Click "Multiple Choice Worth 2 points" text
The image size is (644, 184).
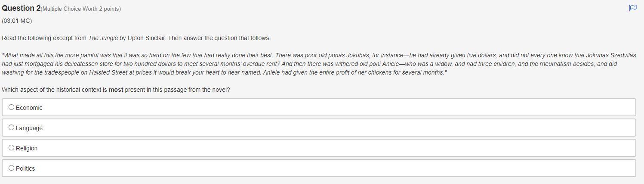tap(81, 9)
